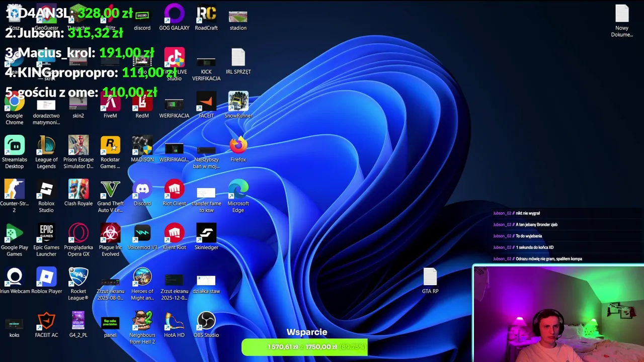
Task: Open the TikTok LIVE Studio shortcut
Action: 174,64
